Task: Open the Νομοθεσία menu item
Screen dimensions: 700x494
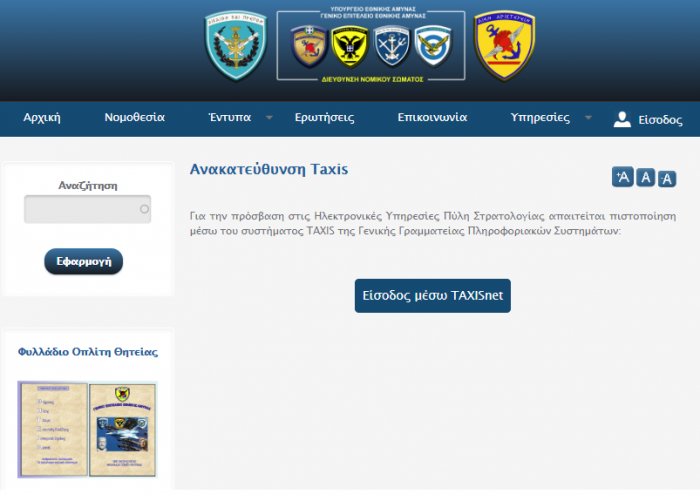Action: pyautogui.click(x=134, y=117)
